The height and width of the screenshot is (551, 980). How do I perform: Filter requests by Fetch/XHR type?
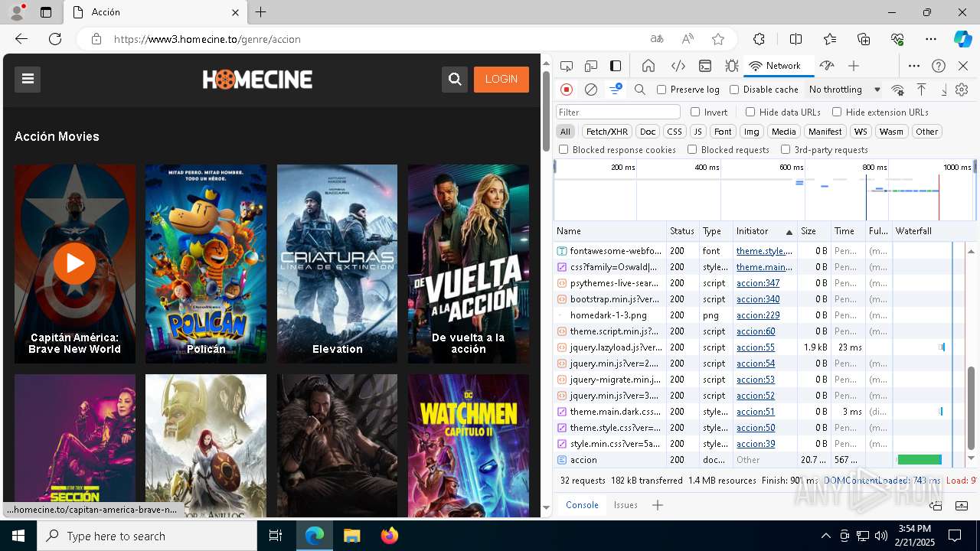607,132
